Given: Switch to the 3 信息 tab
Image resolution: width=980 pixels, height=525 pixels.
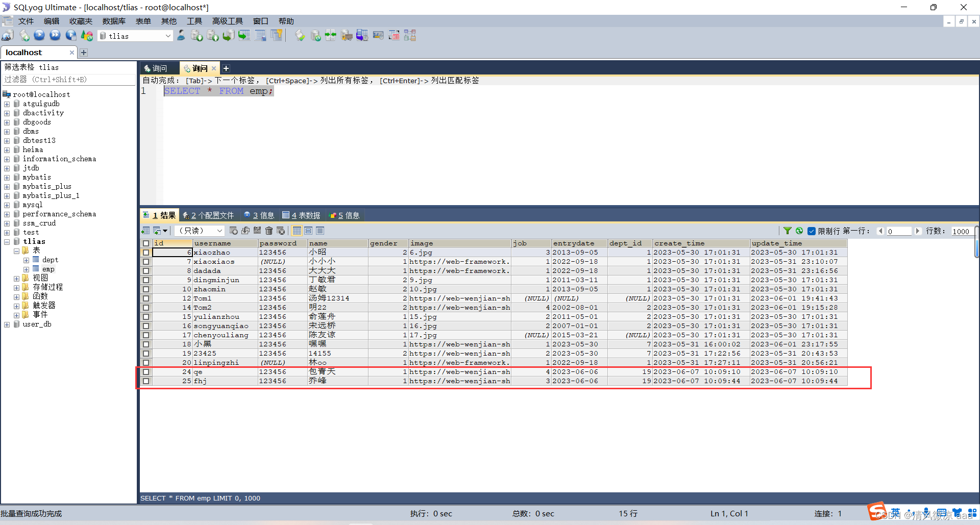Looking at the screenshot, I should [x=259, y=215].
